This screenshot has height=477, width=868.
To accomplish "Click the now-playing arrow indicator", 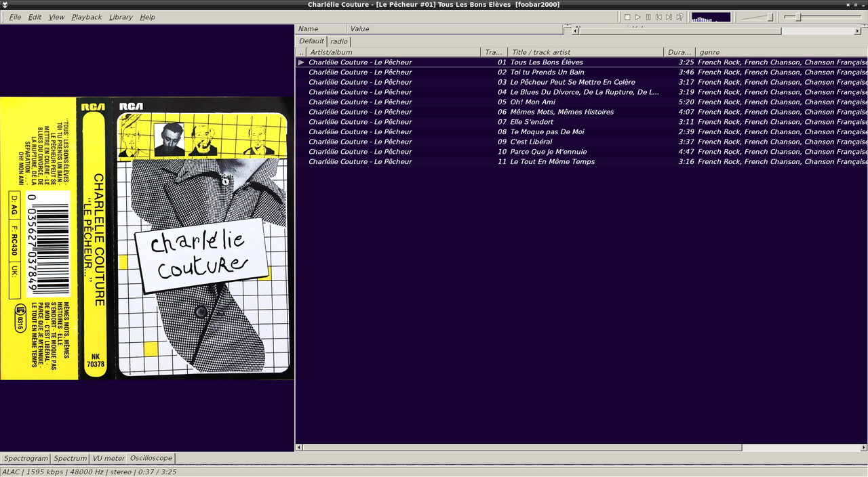I will 301,62.
